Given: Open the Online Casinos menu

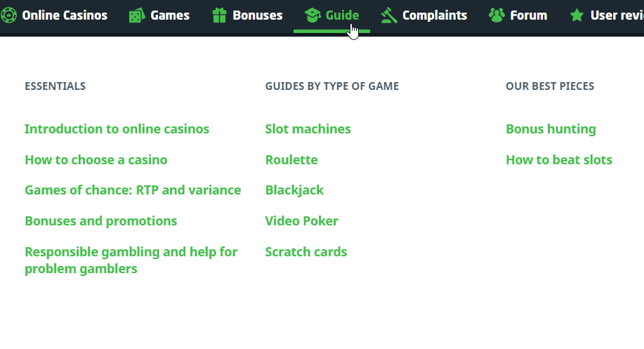Looking at the screenshot, I should (65, 15).
